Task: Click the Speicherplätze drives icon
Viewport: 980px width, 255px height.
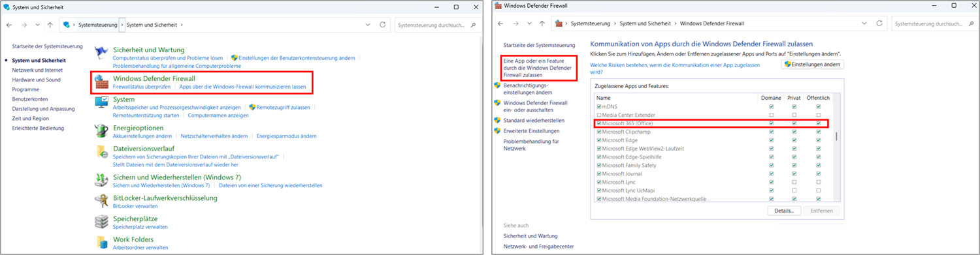Action: [x=102, y=222]
